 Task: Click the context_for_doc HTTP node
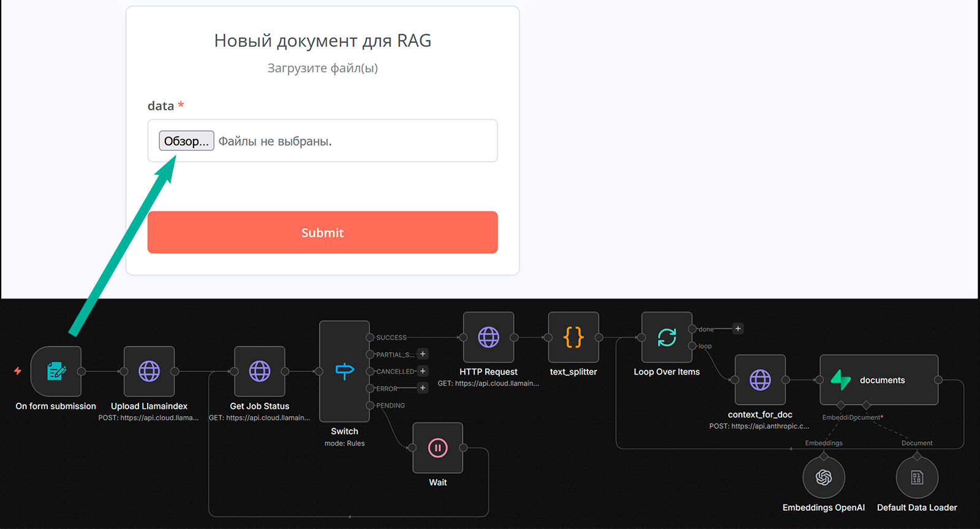click(760, 380)
